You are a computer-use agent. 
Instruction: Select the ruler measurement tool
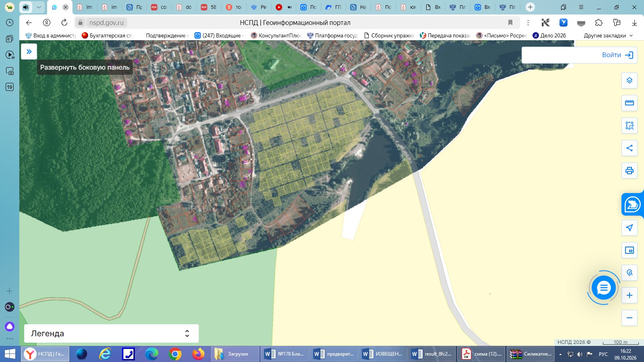coord(630,103)
